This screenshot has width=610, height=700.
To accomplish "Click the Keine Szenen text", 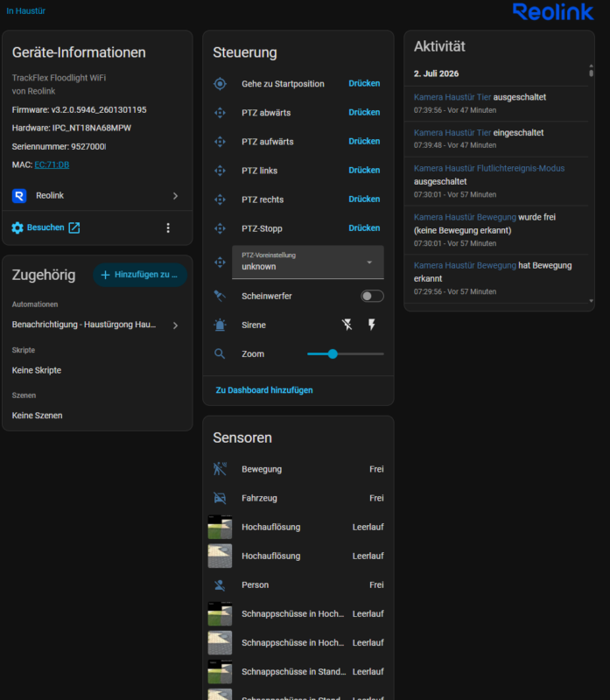I will pos(37,415).
